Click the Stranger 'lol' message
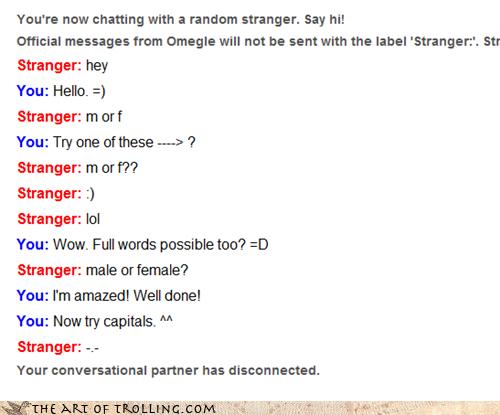 pos(93,219)
